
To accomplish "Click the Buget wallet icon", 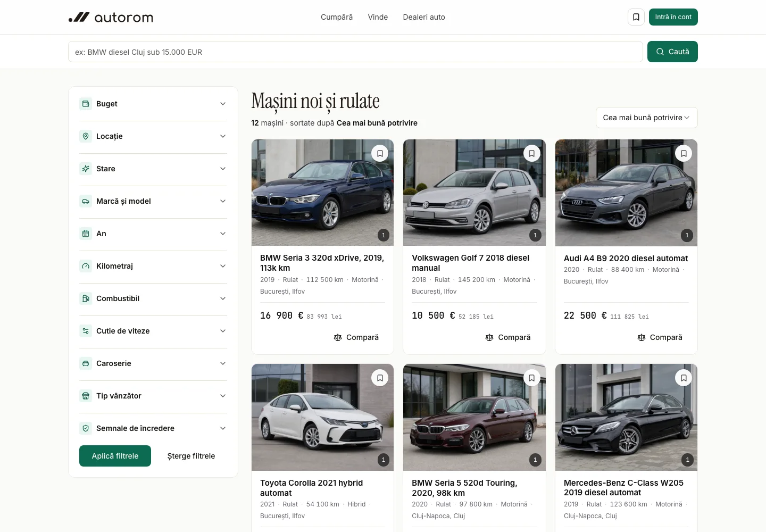I will point(86,104).
